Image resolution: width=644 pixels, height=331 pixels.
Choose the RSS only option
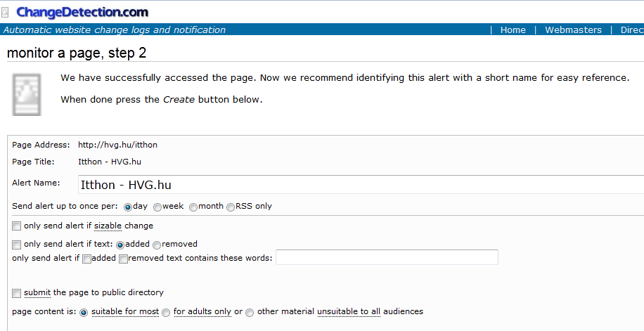tap(231, 207)
